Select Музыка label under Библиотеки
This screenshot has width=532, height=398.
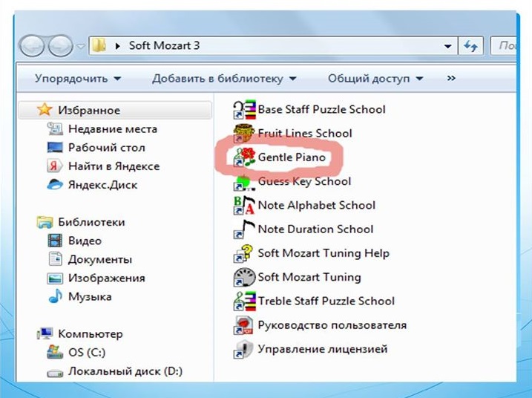pos(90,296)
